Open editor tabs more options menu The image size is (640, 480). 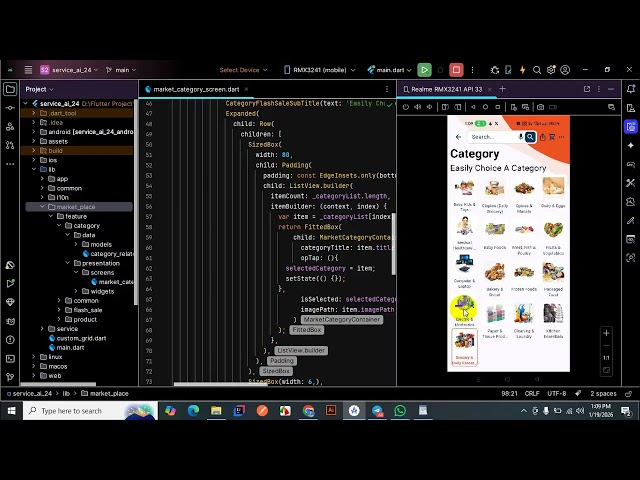pyautogui.click(x=387, y=89)
